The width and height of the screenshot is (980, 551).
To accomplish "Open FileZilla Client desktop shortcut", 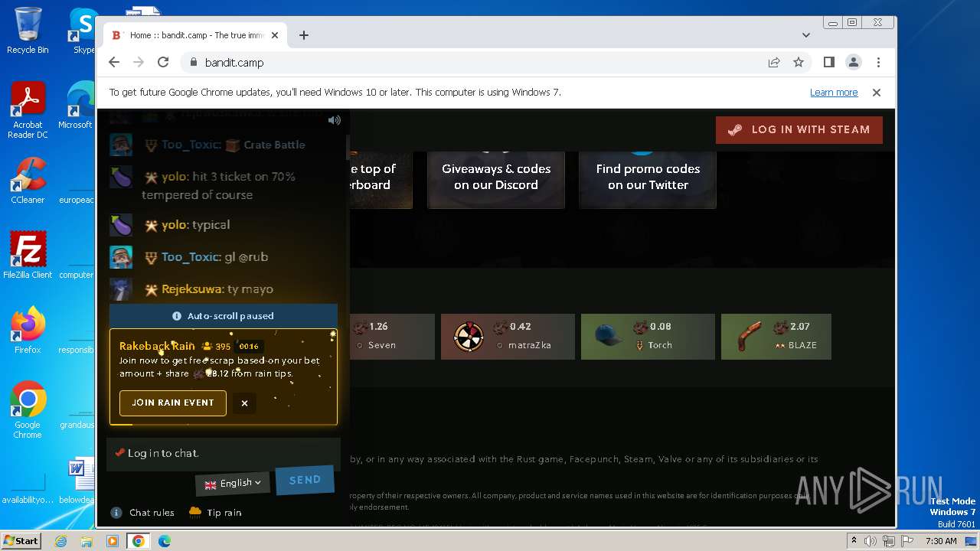I will click(28, 255).
